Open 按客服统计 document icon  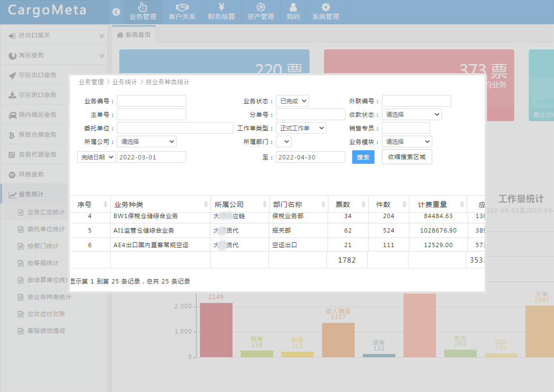tap(20, 263)
